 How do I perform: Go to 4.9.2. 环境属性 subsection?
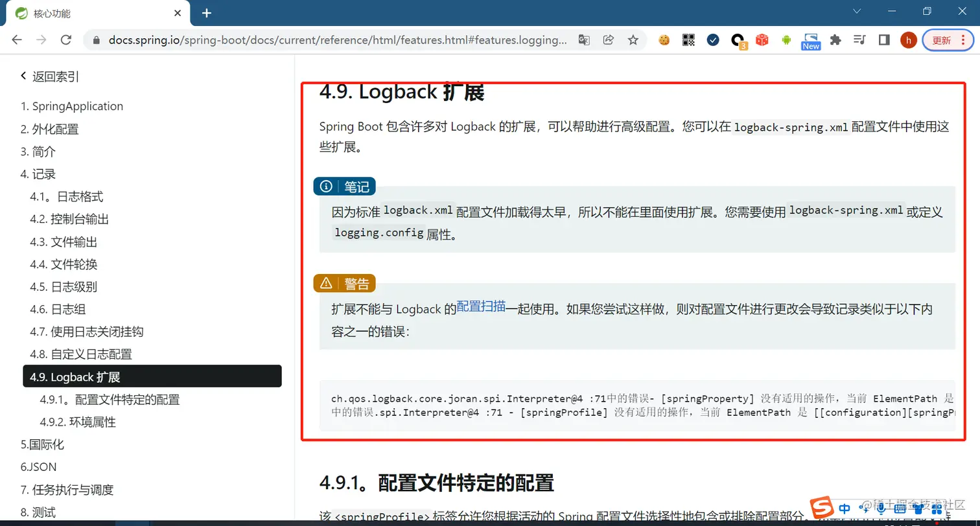click(x=78, y=422)
